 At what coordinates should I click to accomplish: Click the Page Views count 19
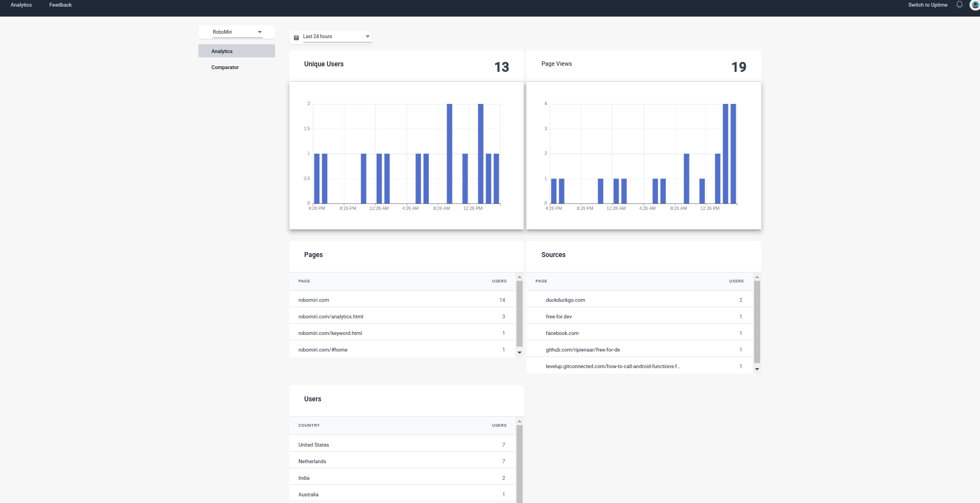click(739, 67)
